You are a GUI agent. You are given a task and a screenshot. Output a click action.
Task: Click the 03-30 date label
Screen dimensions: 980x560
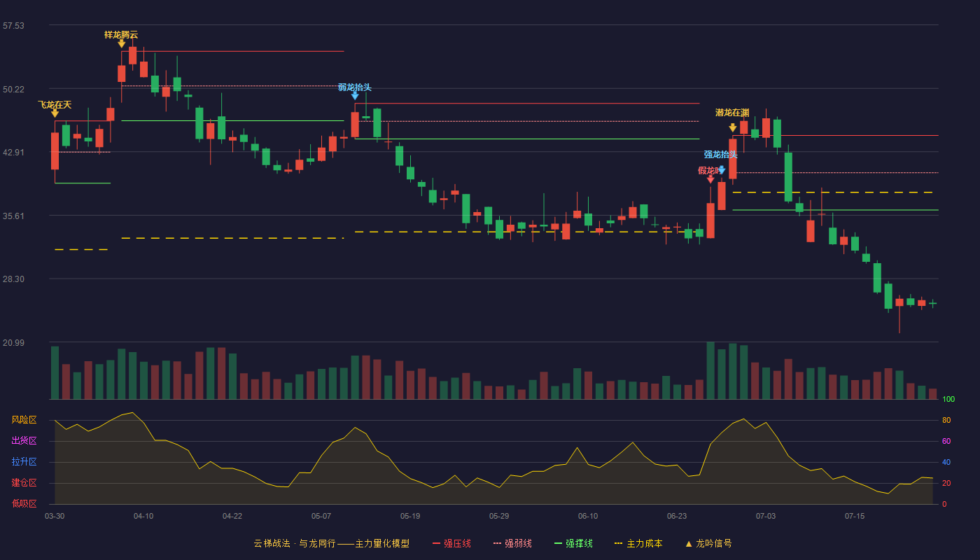[55, 516]
